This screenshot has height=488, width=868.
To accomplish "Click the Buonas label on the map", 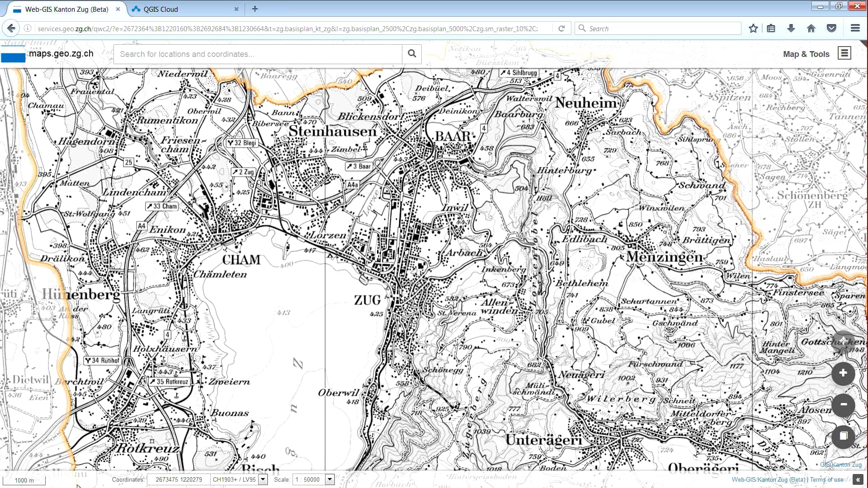I will [230, 413].
